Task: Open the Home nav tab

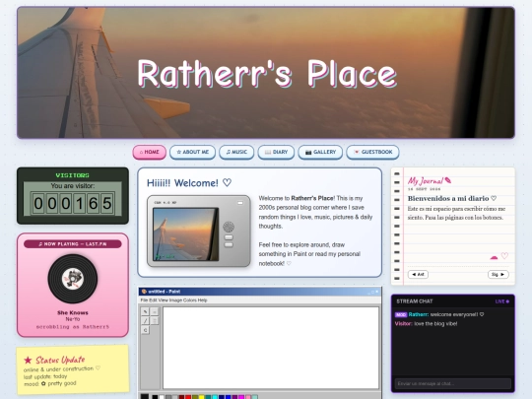Action: [x=150, y=152]
